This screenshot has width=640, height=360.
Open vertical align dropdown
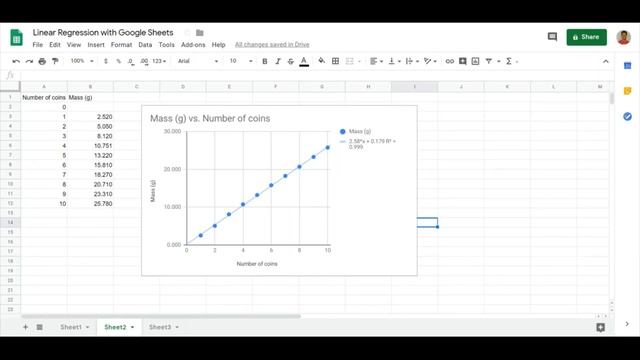[x=394, y=61]
